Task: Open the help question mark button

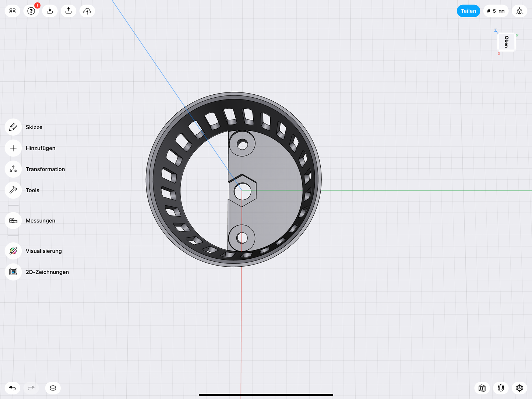Action: tap(31, 11)
